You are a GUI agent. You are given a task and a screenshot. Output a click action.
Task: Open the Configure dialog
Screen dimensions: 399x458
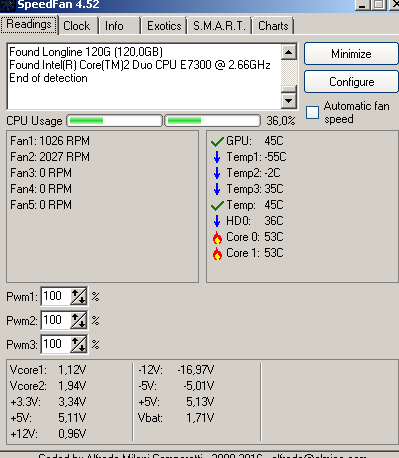[351, 82]
